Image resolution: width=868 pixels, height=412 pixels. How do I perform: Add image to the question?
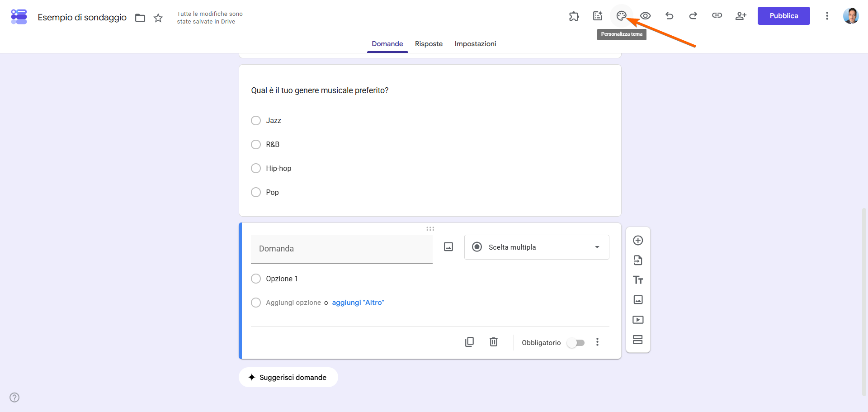(448, 247)
